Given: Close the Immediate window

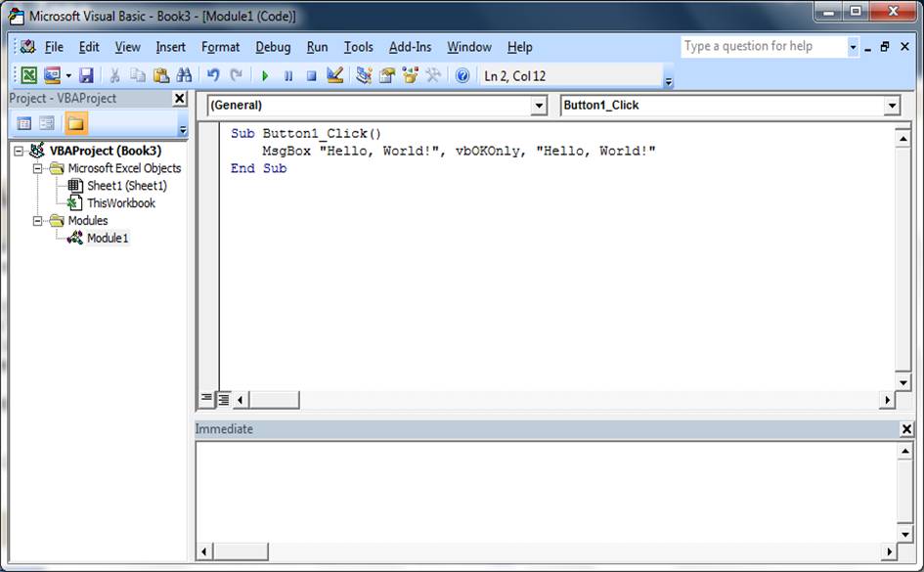Looking at the screenshot, I should coord(907,429).
